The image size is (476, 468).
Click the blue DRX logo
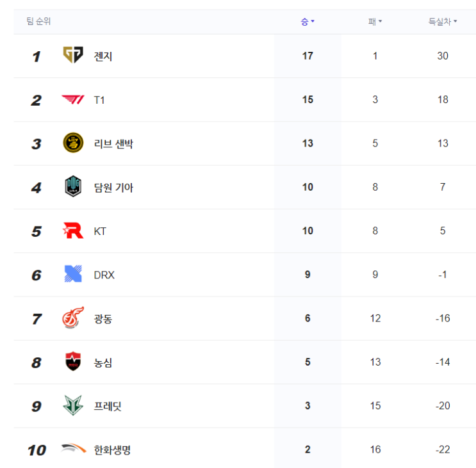(72, 275)
